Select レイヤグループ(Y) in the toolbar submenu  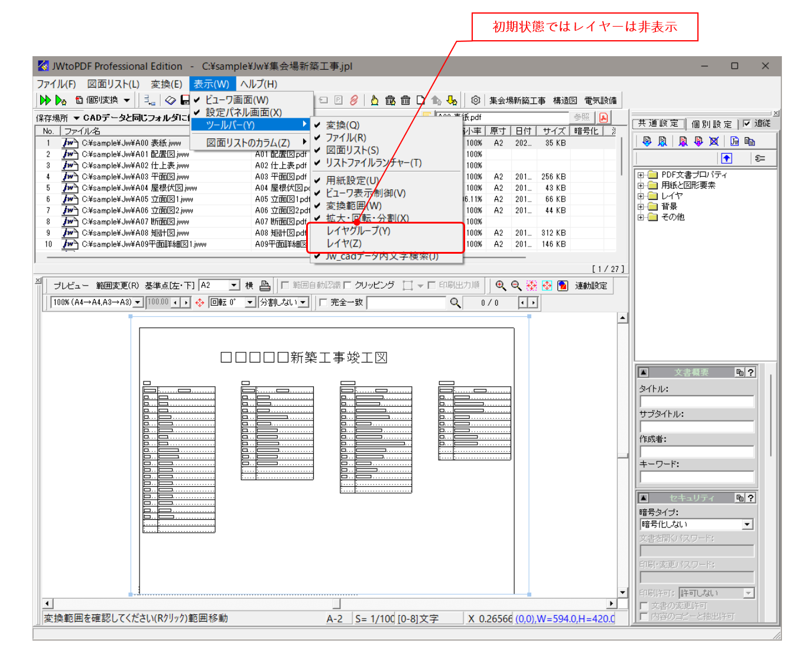(x=358, y=231)
